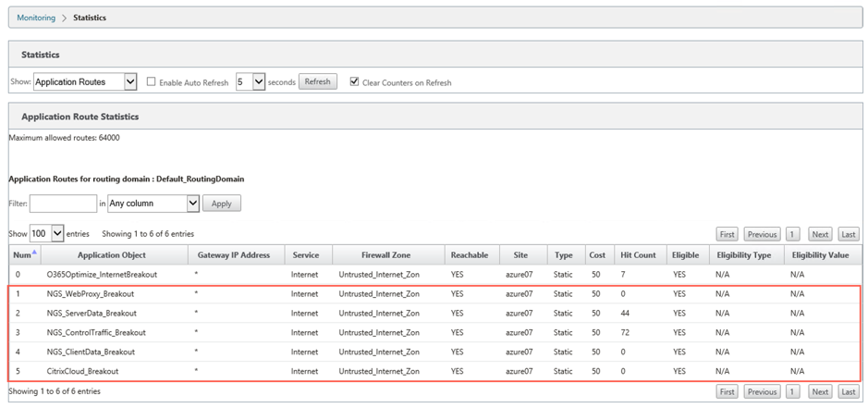The height and width of the screenshot is (408, 868).
Task: Click the Refresh button
Action: [318, 81]
